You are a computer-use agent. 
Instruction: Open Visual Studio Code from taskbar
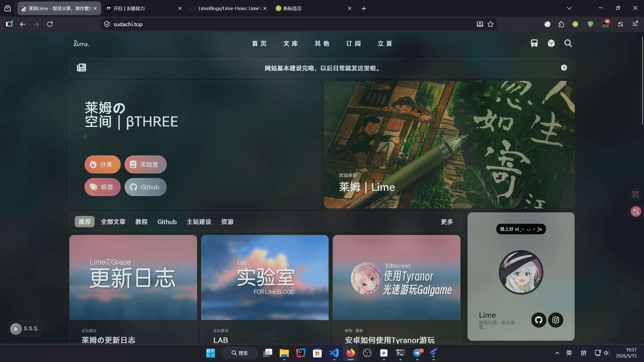pos(334,353)
